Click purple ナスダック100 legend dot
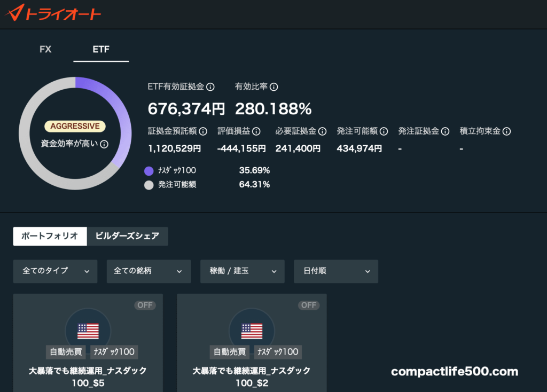The image size is (547, 392). (149, 171)
